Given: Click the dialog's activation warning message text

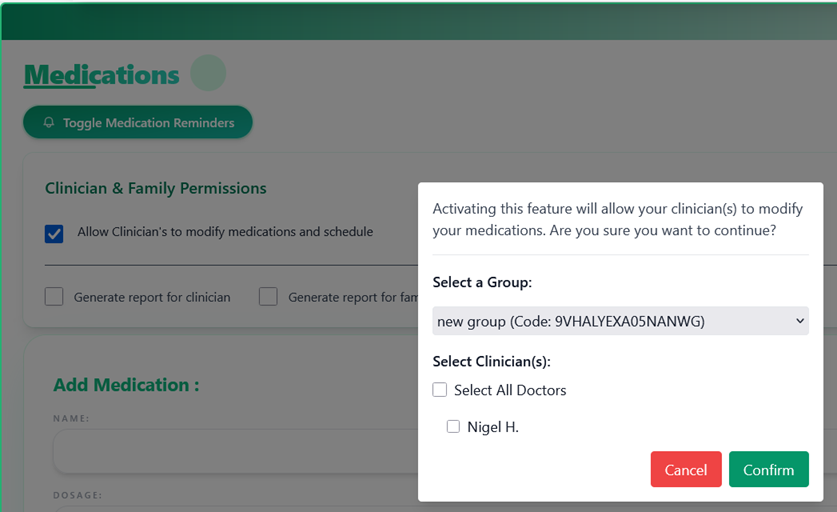Looking at the screenshot, I should tap(618, 219).
